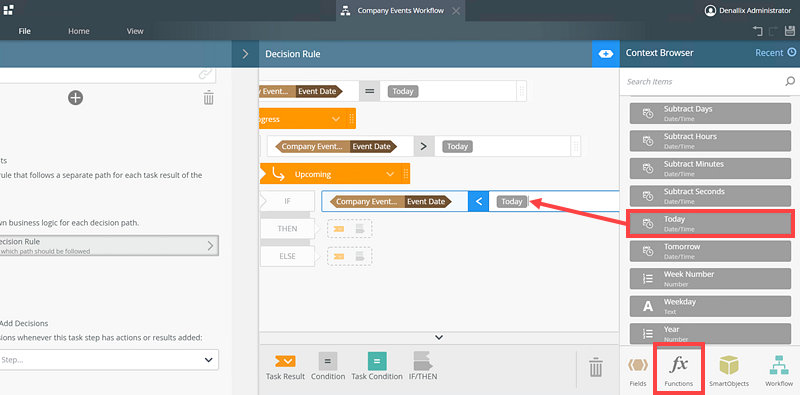
Task: Click the Today token in first rule
Action: pyautogui.click(x=403, y=91)
